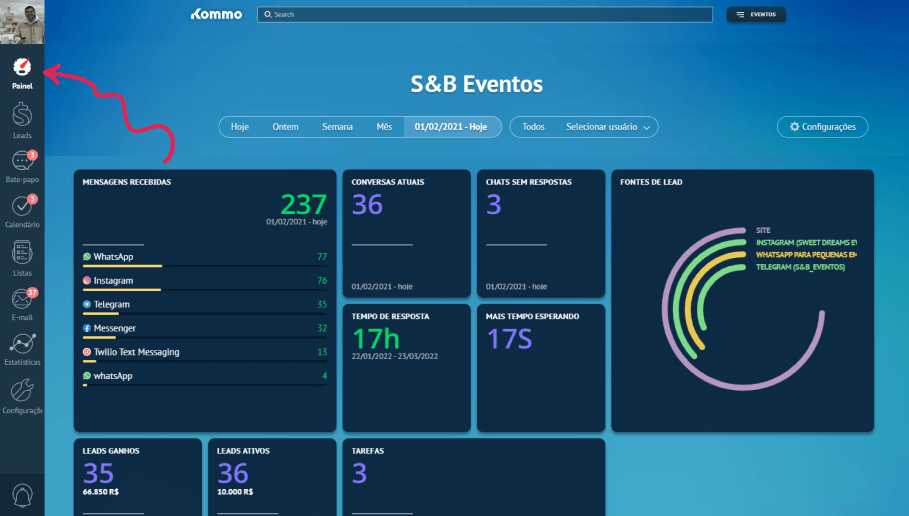Viewport: 909px width, 516px height.
Task: Open the Leads section in sidebar
Action: coord(22,116)
